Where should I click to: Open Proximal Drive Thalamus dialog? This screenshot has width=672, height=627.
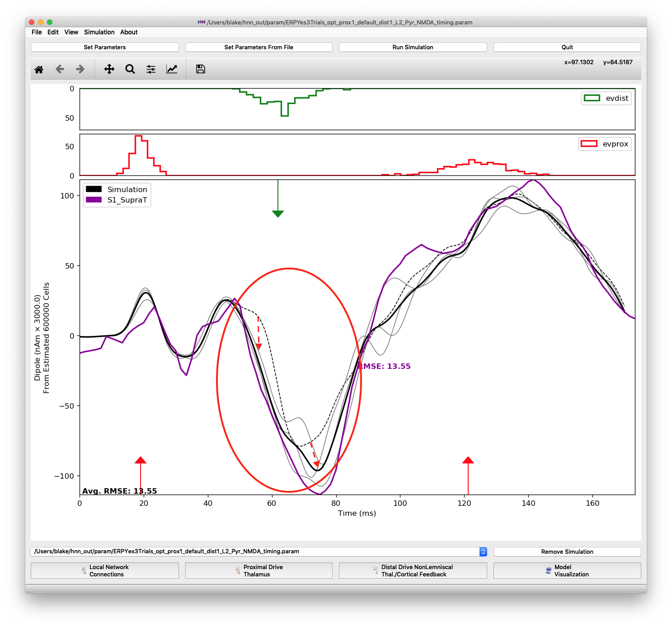(259, 570)
